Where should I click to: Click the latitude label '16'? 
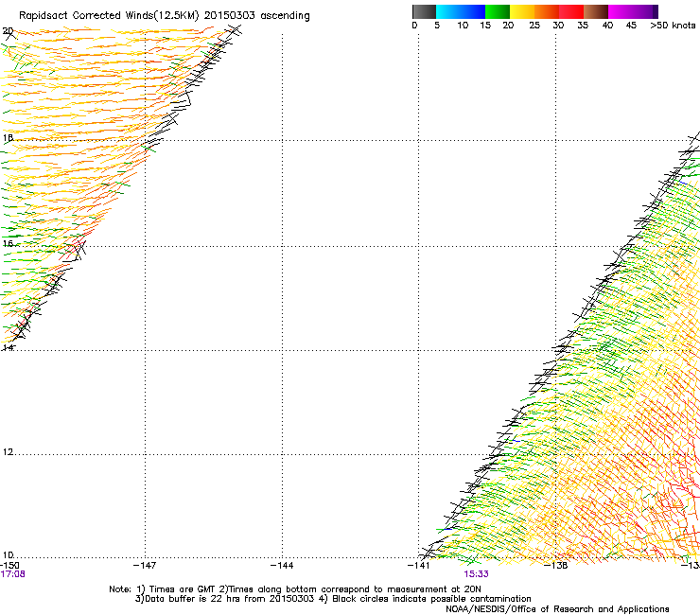click(x=8, y=243)
